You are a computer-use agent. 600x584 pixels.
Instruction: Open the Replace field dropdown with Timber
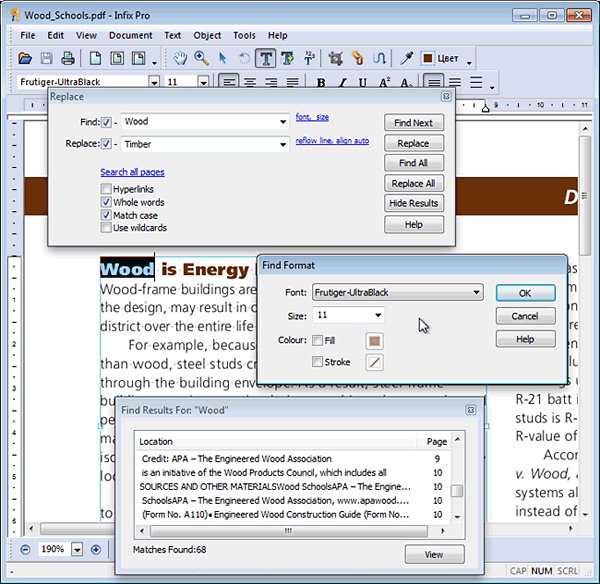(x=283, y=144)
